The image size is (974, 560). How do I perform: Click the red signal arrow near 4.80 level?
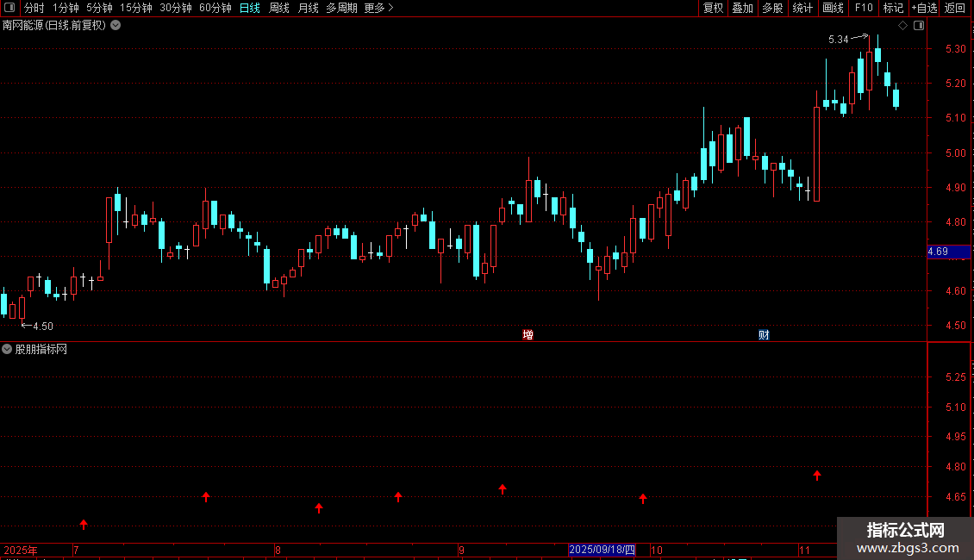817,476
